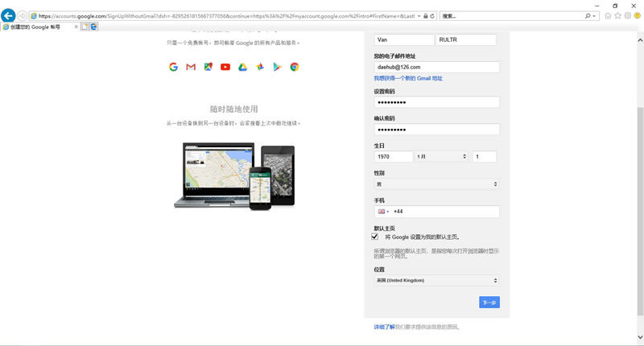Click the page scrollbar up arrow
Screen dimensions: 644x346
[x=640, y=40]
